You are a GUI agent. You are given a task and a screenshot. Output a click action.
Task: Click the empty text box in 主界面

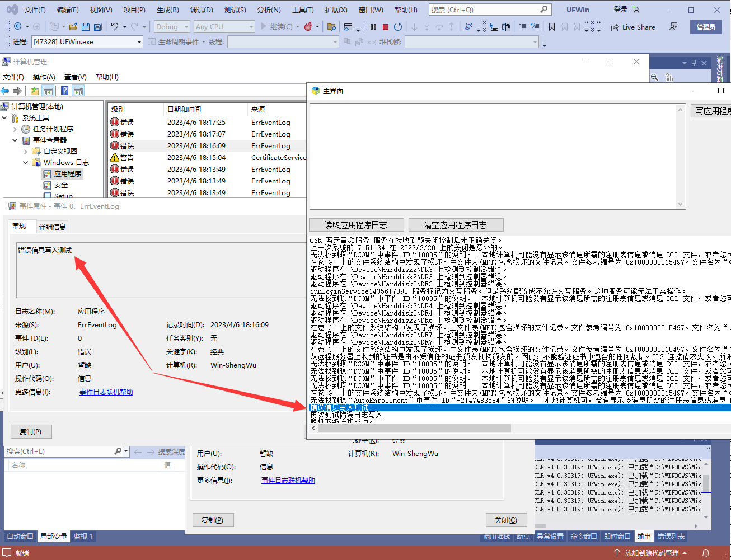(493, 157)
